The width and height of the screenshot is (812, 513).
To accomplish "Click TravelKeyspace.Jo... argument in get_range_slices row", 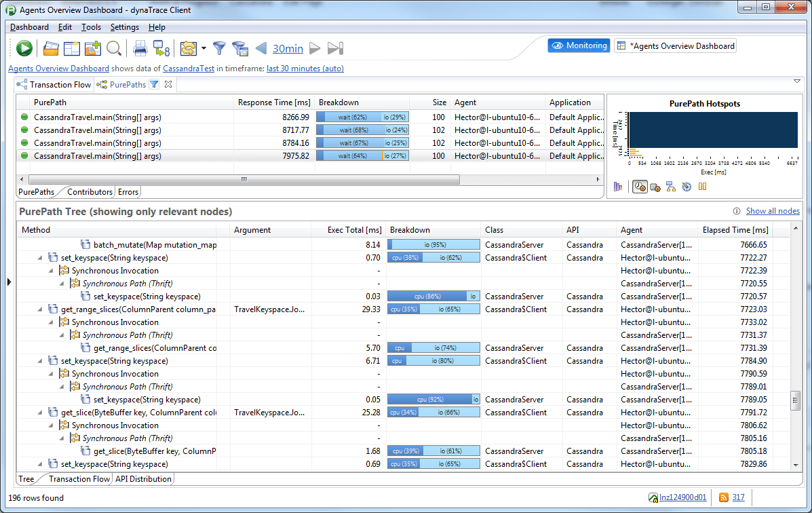I will [269, 309].
